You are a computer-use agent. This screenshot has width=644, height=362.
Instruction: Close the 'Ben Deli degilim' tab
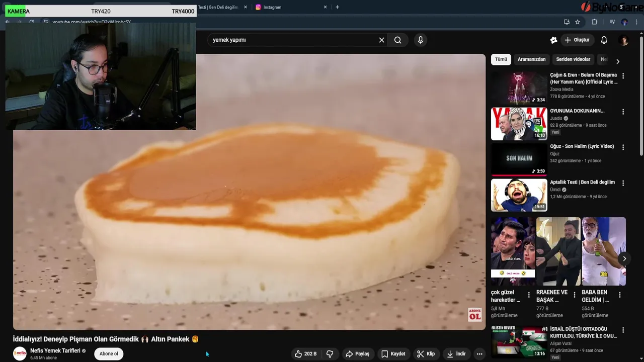click(x=246, y=7)
